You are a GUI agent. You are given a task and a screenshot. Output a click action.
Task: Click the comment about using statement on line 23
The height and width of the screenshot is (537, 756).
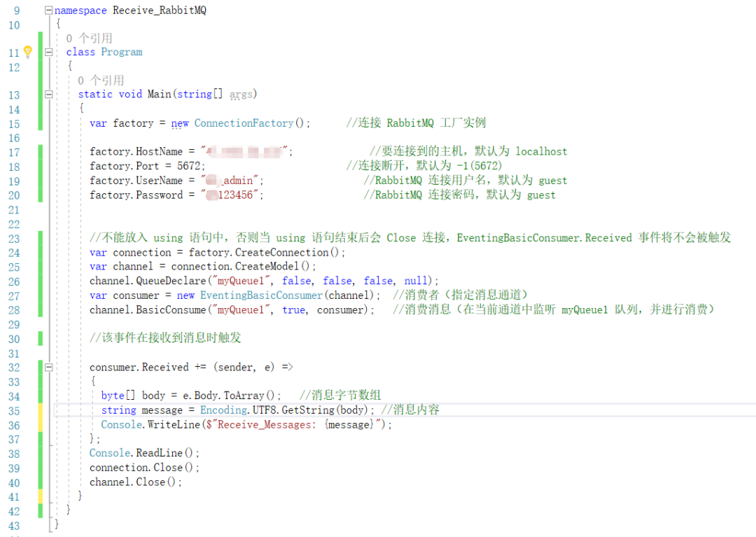click(410, 237)
